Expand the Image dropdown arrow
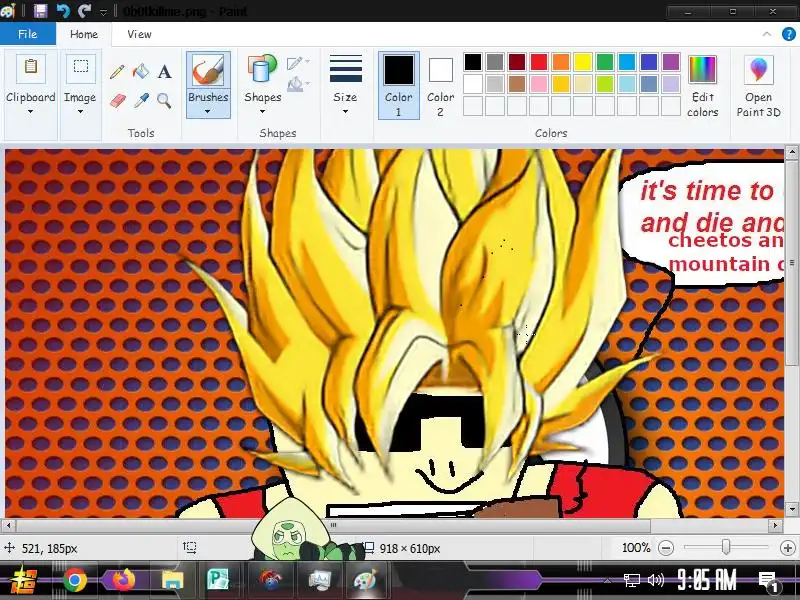This screenshot has height=600, width=800. (80, 112)
